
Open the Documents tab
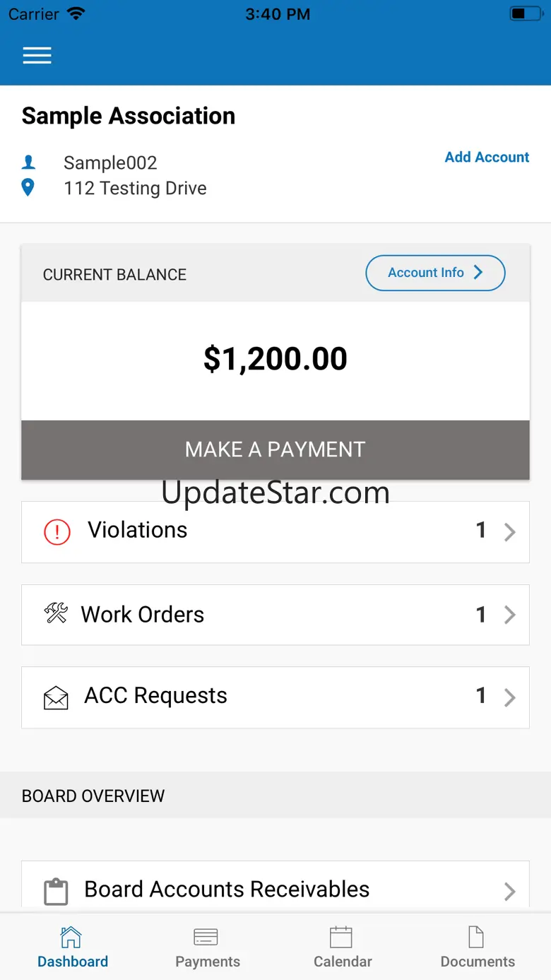click(478, 947)
